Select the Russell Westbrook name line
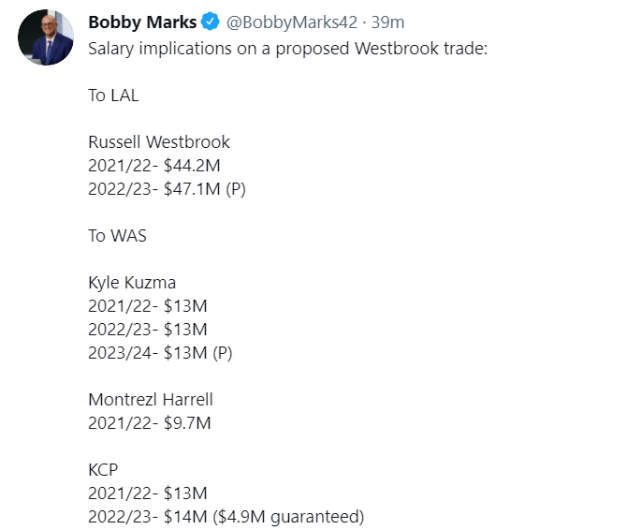This screenshot has height=530, width=641. pos(159,142)
